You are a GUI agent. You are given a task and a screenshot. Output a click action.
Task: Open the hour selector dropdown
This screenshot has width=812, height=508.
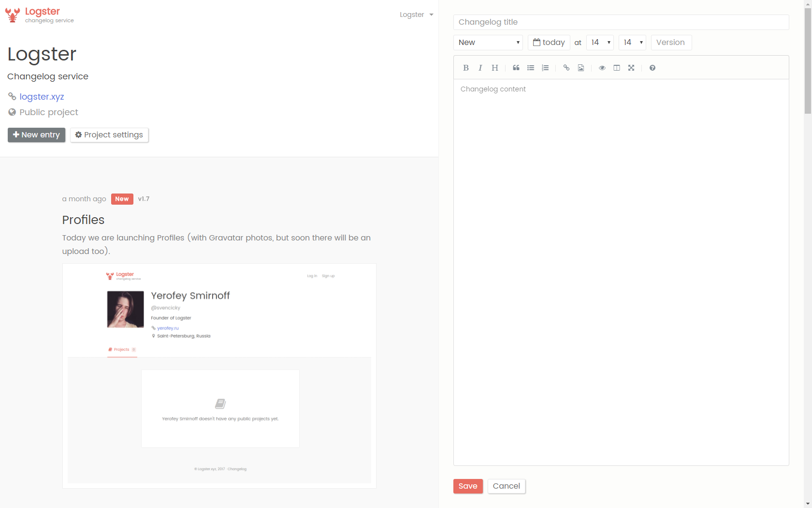(599, 43)
